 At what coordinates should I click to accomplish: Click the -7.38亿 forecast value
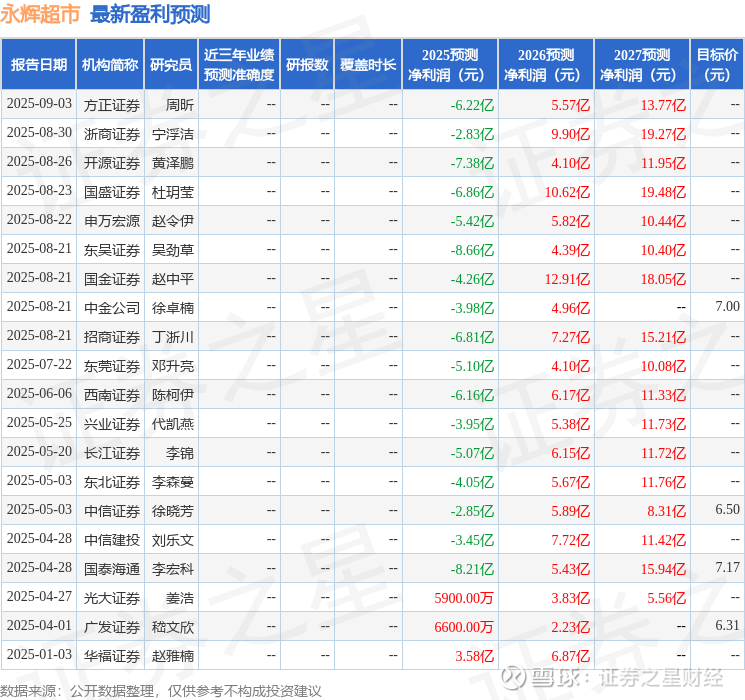point(472,163)
